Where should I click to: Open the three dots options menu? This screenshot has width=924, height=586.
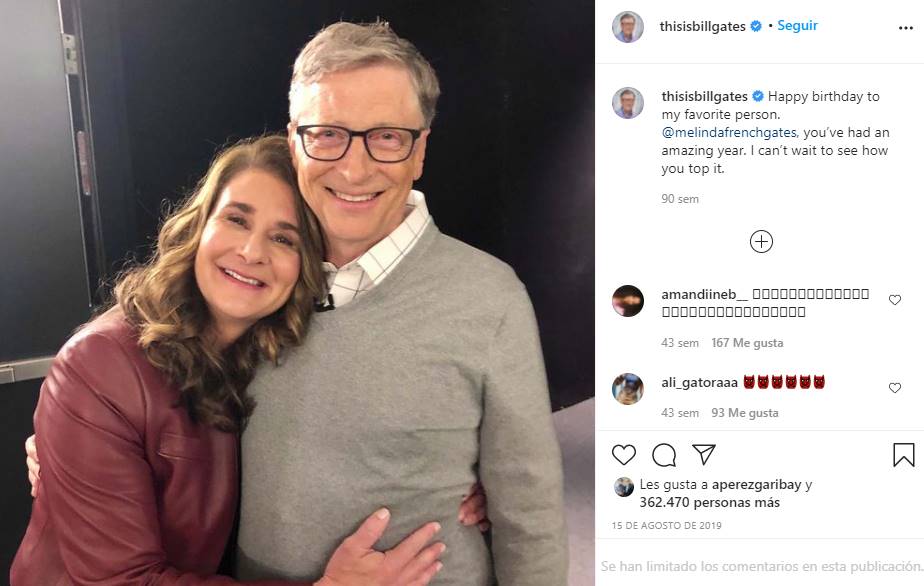[906, 28]
